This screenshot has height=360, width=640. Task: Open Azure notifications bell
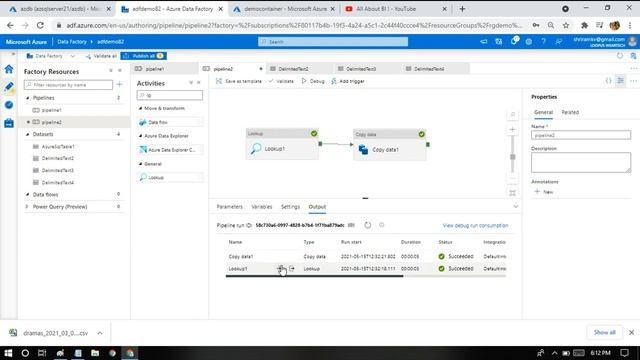(514, 41)
